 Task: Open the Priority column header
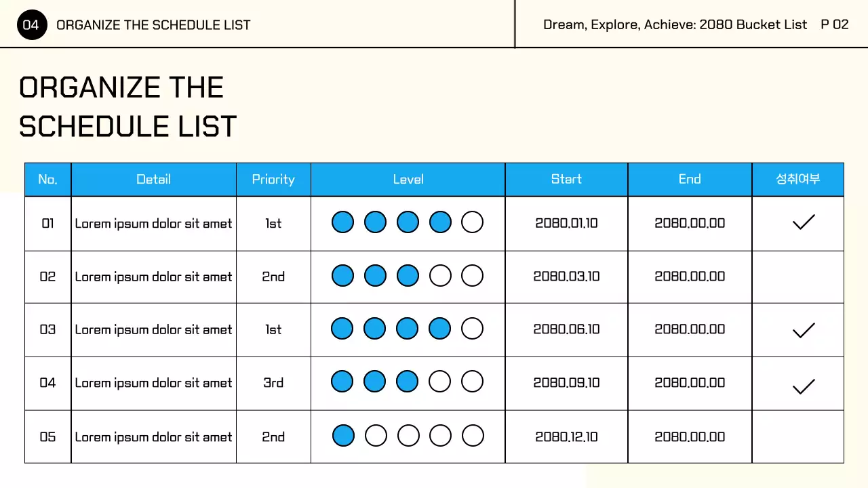(x=273, y=180)
